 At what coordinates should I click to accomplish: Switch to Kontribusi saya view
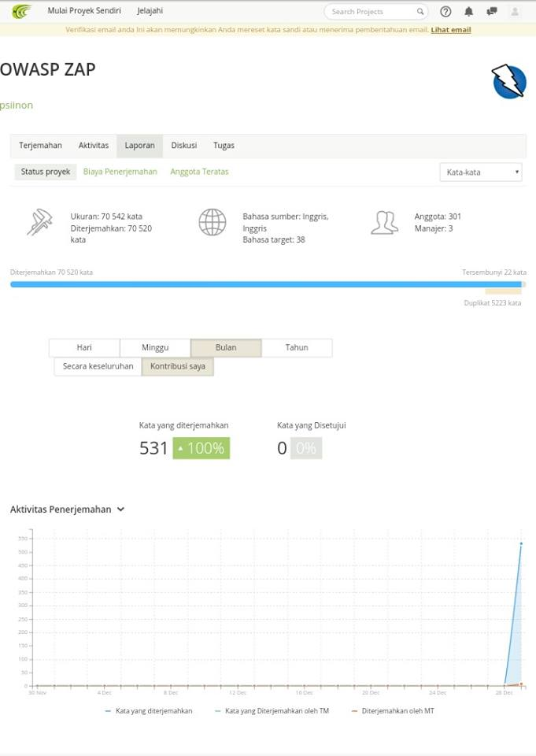pyautogui.click(x=178, y=366)
